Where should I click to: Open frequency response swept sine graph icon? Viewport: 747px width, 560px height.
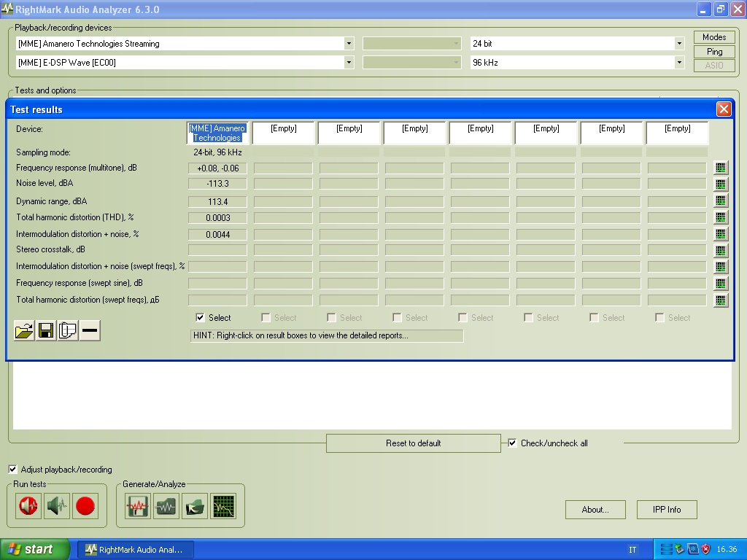pyautogui.click(x=720, y=284)
